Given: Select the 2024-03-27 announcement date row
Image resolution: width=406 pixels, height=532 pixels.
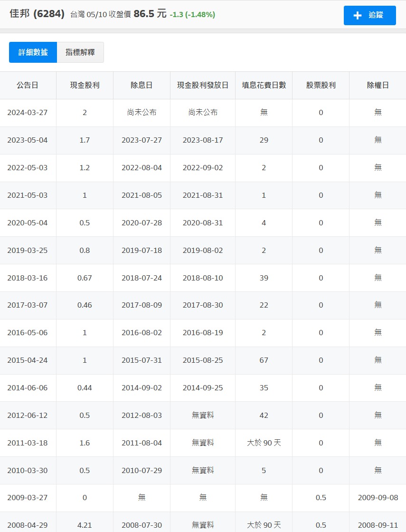Looking at the screenshot, I should pos(28,113).
